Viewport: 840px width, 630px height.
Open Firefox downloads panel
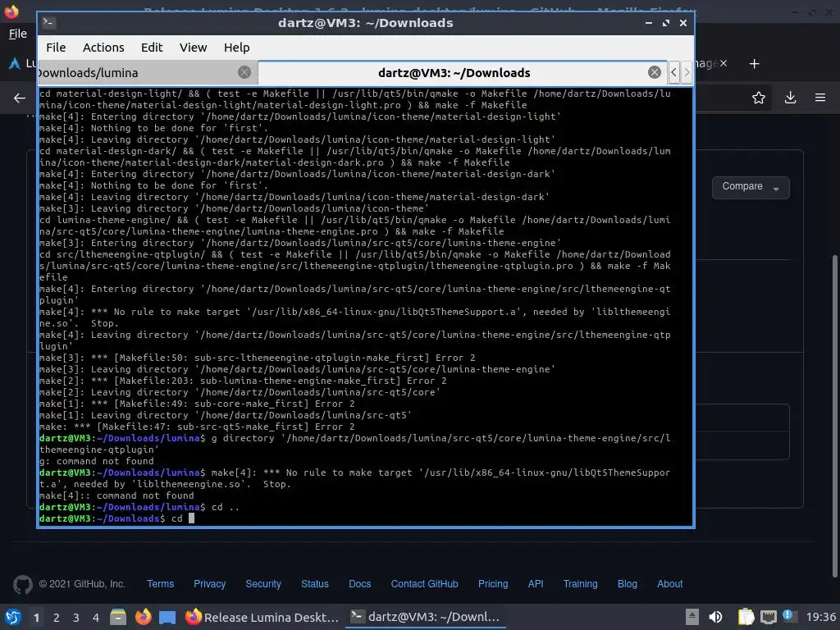click(x=790, y=98)
